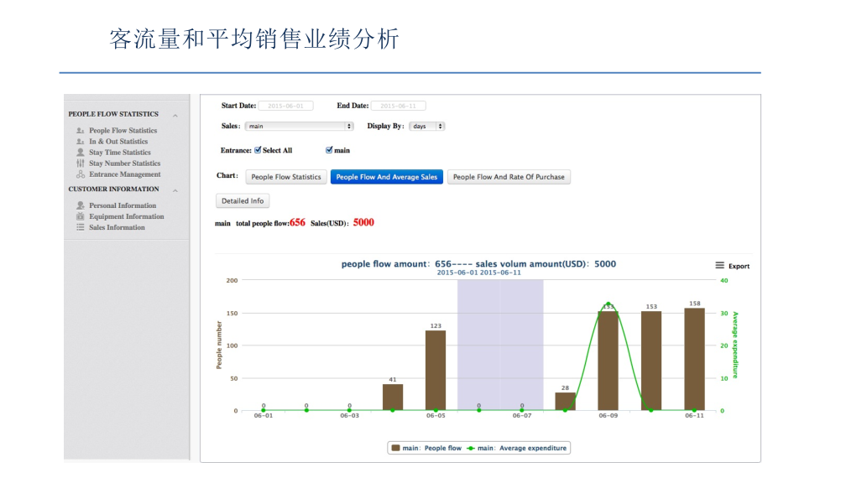Select People Flow And Rate Of Purchase
The width and height of the screenshot is (841, 504).
click(509, 177)
